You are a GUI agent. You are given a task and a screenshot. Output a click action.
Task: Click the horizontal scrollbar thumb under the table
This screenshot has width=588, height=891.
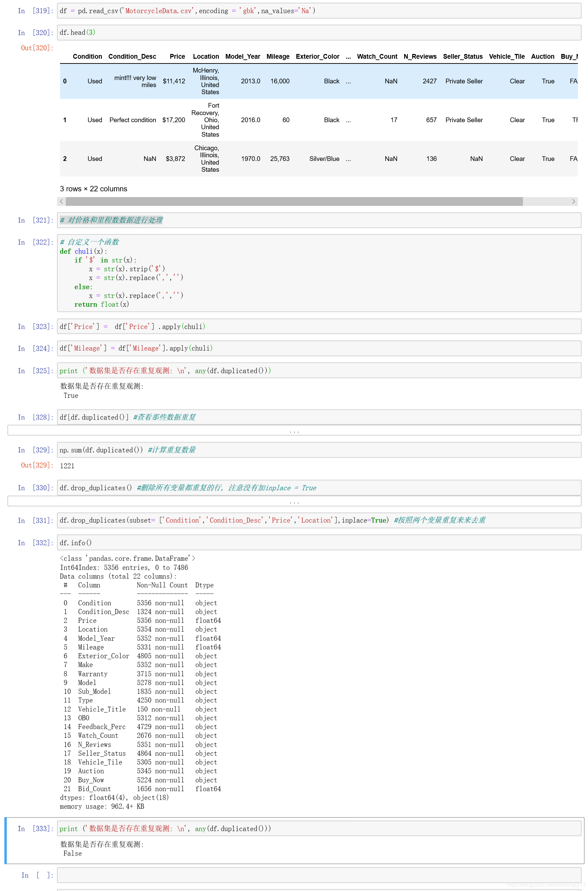click(294, 201)
